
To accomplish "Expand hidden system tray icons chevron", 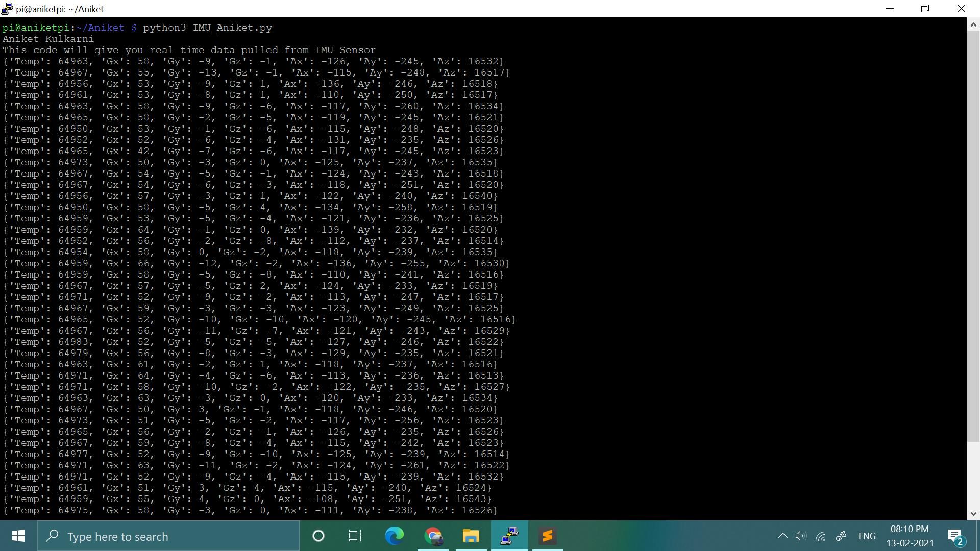I will (782, 536).
